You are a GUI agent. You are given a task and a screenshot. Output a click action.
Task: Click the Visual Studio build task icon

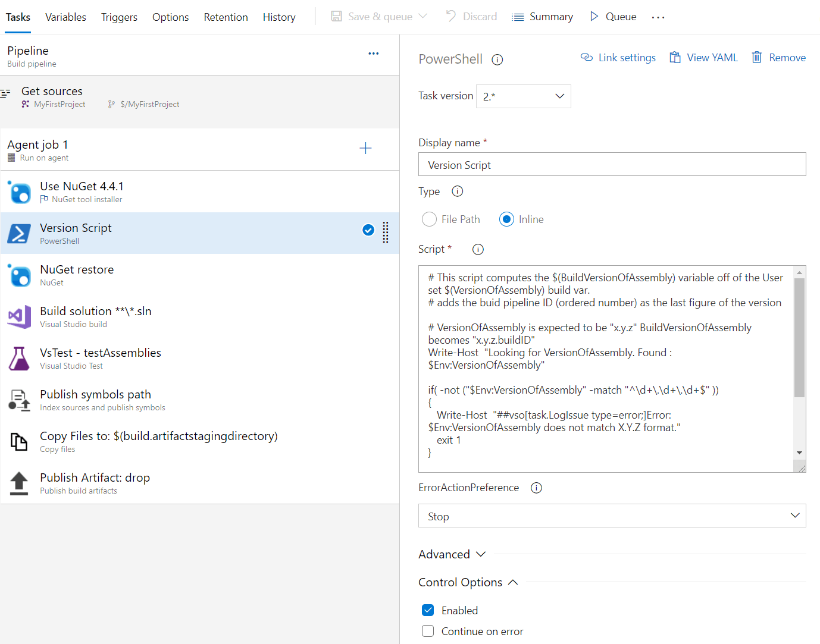(x=18, y=316)
